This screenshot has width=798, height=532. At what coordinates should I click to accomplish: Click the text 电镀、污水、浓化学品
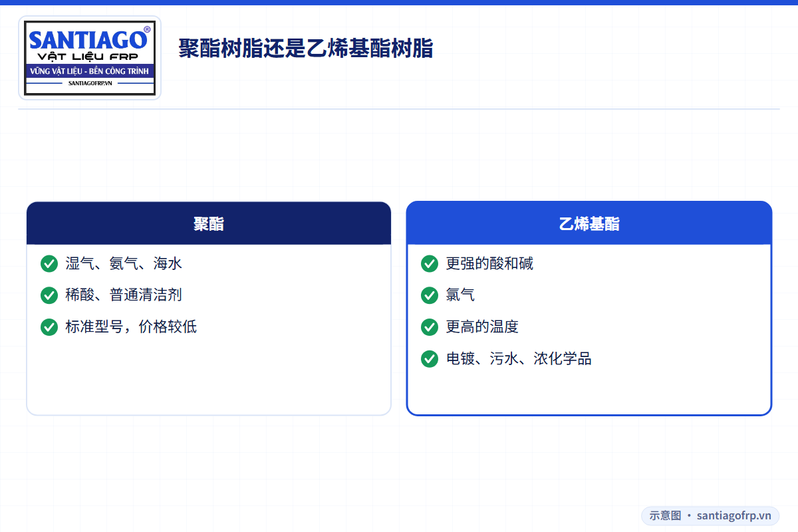[519, 359]
